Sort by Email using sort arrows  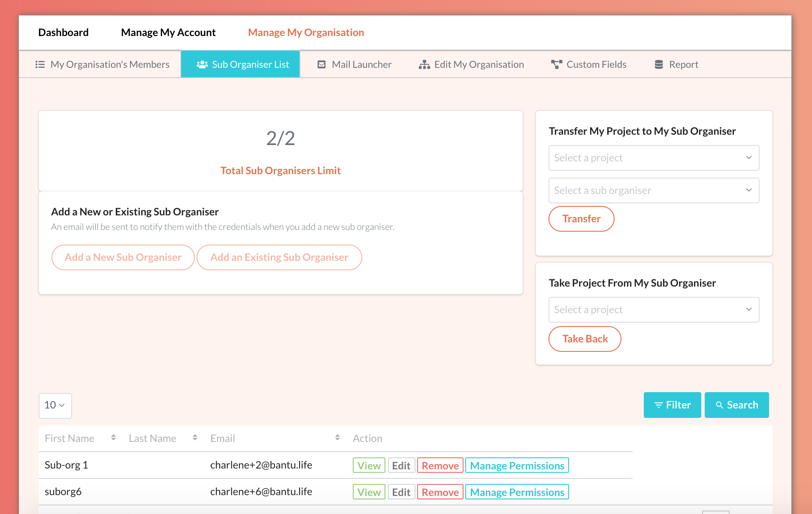(x=337, y=438)
